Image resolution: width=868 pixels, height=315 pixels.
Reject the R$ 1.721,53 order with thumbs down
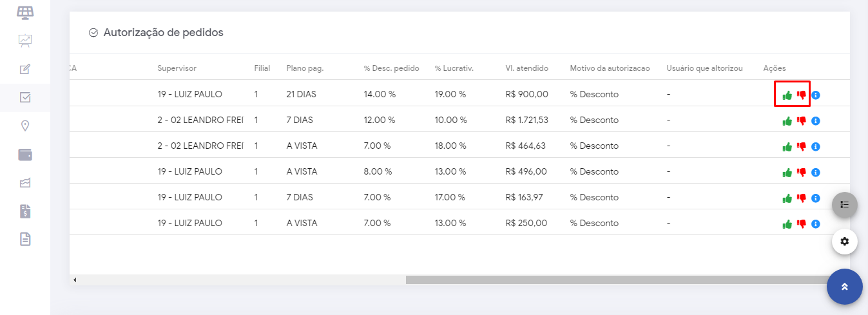coord(802,121)
